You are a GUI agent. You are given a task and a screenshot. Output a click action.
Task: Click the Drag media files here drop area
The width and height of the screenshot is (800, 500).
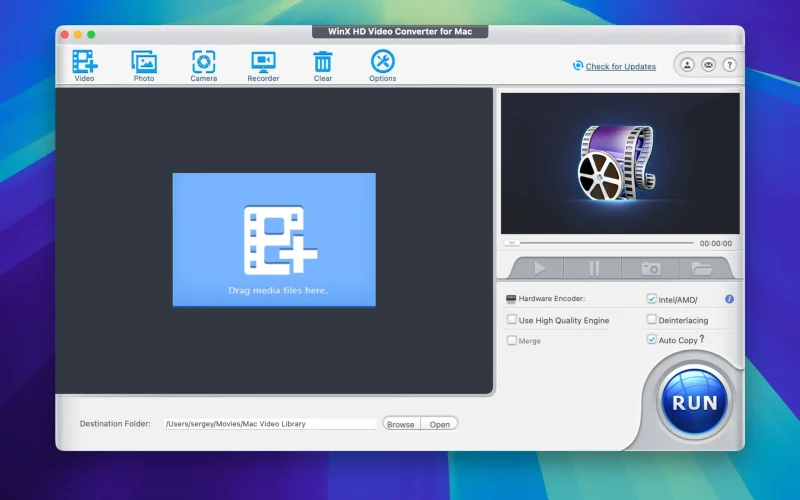coord(274,240)
